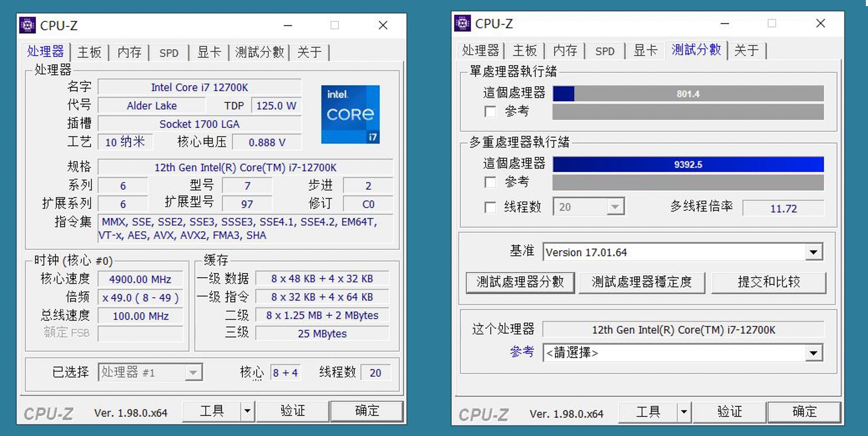Image resolution: width=868 pixels, height=436 pixels.
Task: Click the 二级 cache value 8 x 1.25 MB + 2 MBytes
Action: [322, 315]
